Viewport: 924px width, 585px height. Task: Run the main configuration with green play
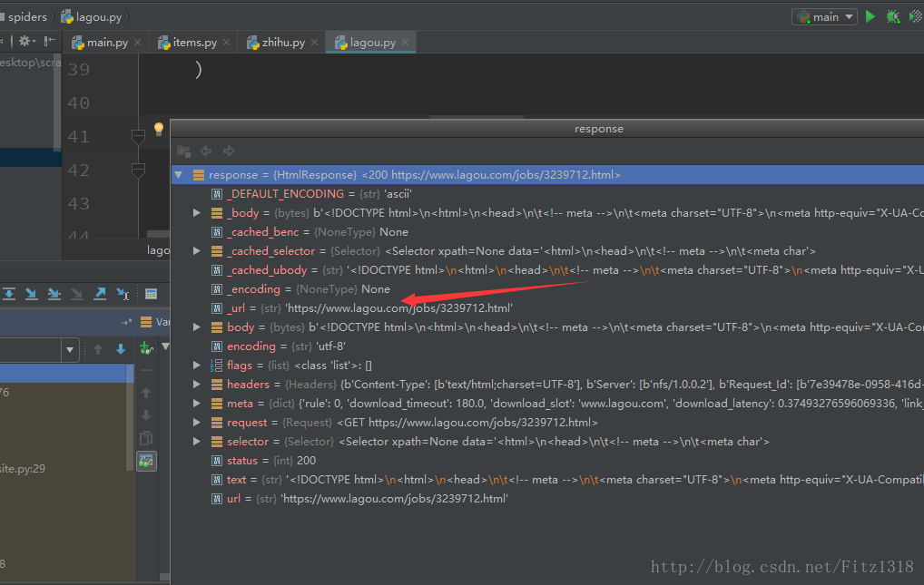(870, 16)
